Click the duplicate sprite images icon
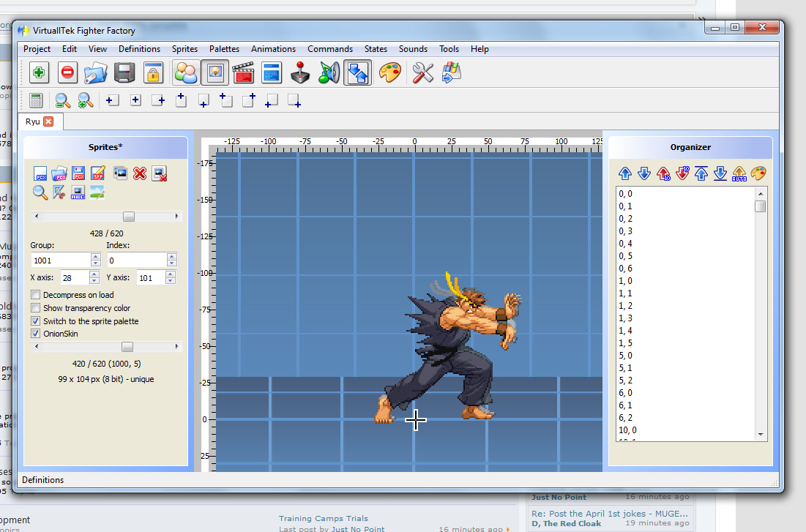806x532 pixels. (x=120, y=173)
